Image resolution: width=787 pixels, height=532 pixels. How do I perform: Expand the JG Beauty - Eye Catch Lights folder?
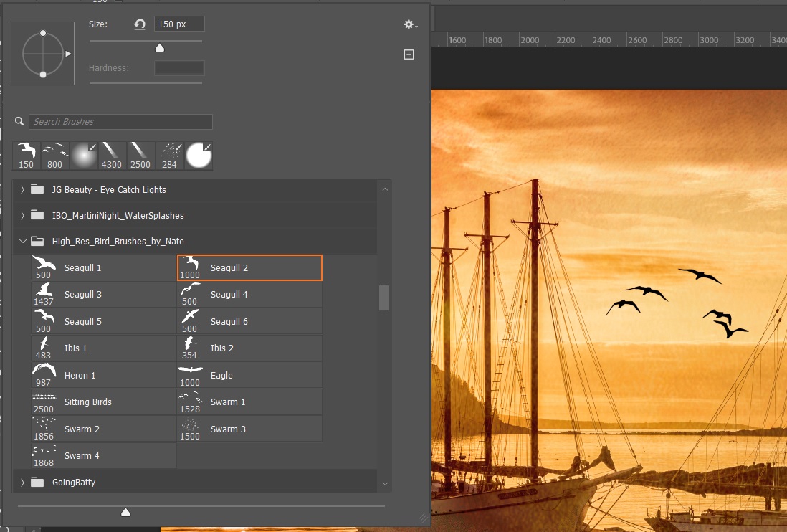tap(22, 189)
